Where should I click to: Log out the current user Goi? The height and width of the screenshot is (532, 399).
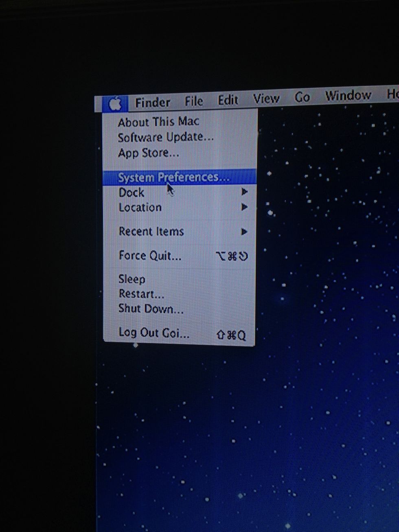click(154, 333)
